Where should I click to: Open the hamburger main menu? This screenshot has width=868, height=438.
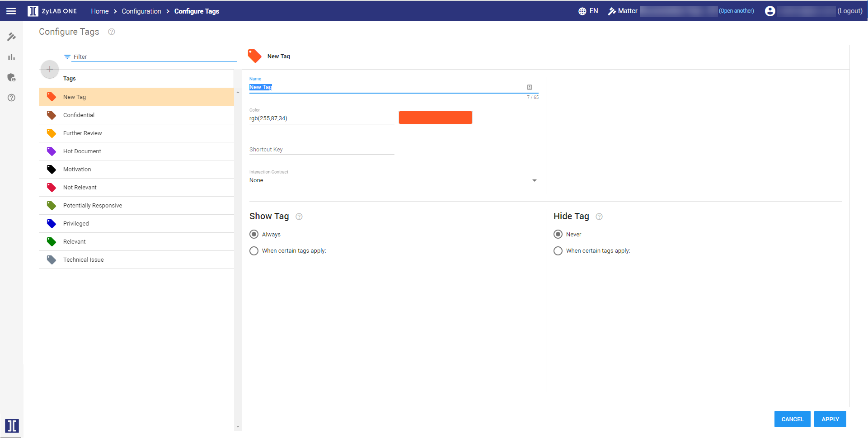(11, 11)
